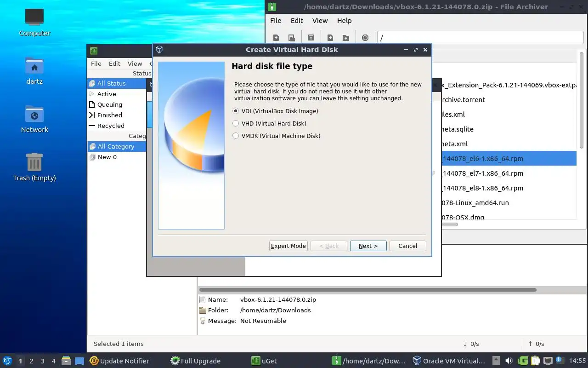Select New 0 category in uGet
The height and width of the screenshot is (368, 588).
coord(117,157)
